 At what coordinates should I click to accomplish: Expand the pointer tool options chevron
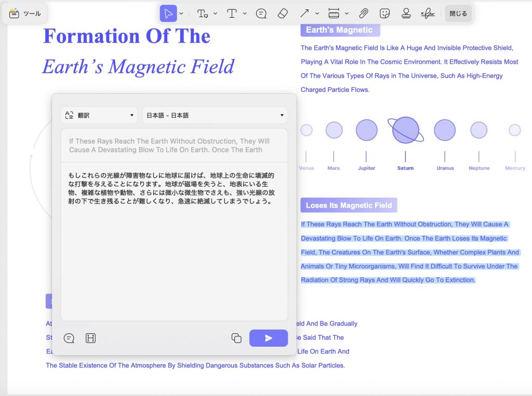click(181, 13)
